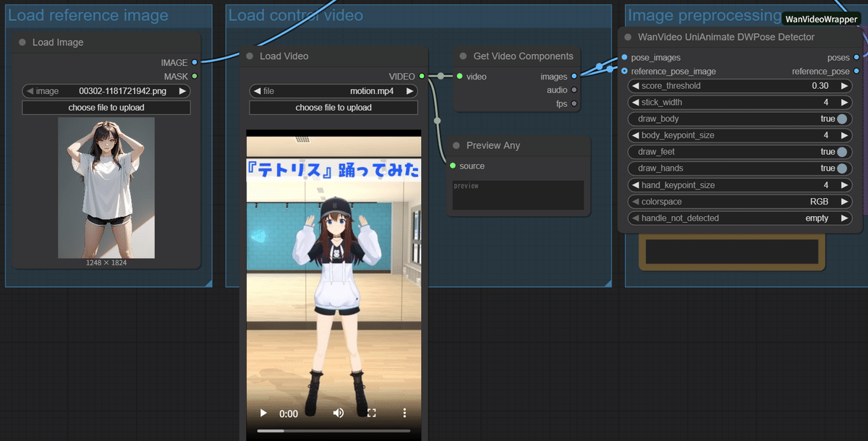
Task: Open the video player three-dot menu
Action: click(x=404, y=413)
